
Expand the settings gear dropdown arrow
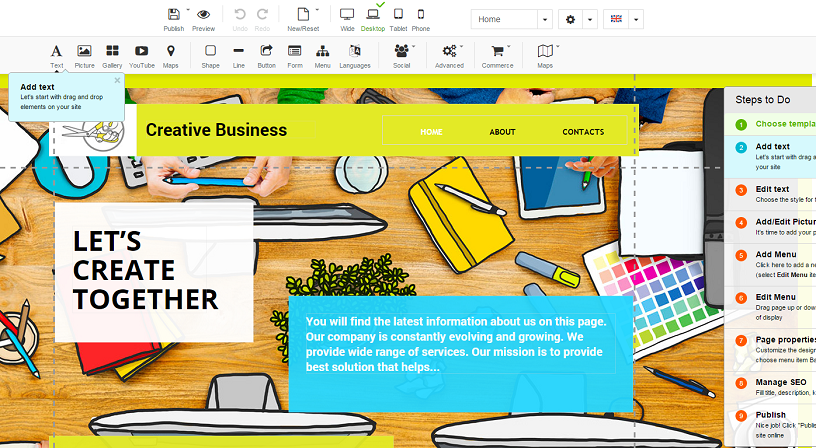pos(590,19)
